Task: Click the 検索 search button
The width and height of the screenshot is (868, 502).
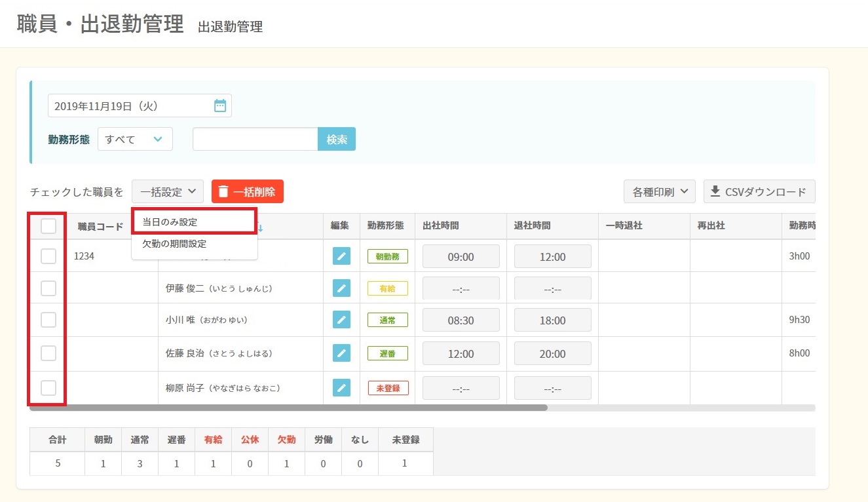Action: [x=337, y=139]
